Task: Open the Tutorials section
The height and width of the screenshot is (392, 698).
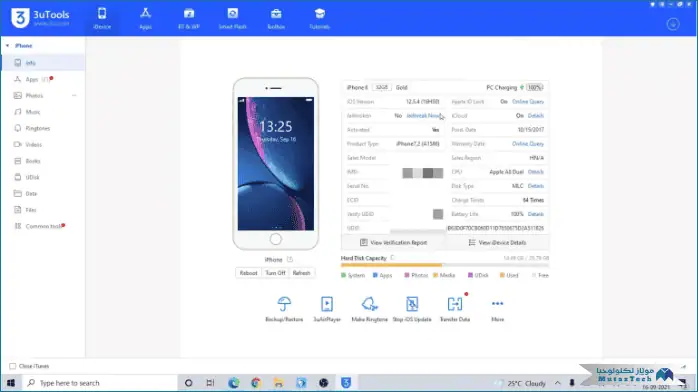Action: click(320, 18)
